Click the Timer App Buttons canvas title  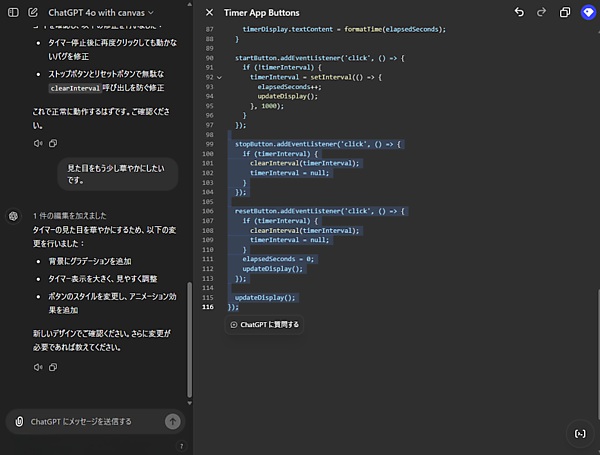264,12
